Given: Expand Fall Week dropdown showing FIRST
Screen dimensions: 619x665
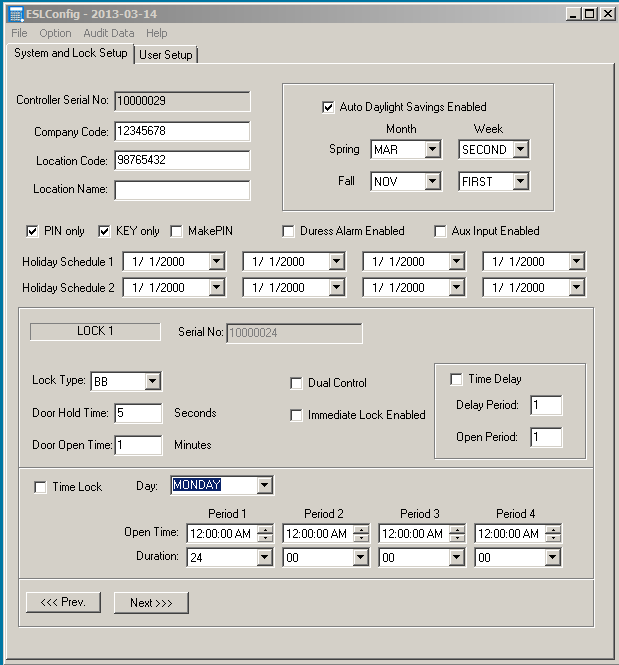Looking at the screenshot, I should (520, 182).
